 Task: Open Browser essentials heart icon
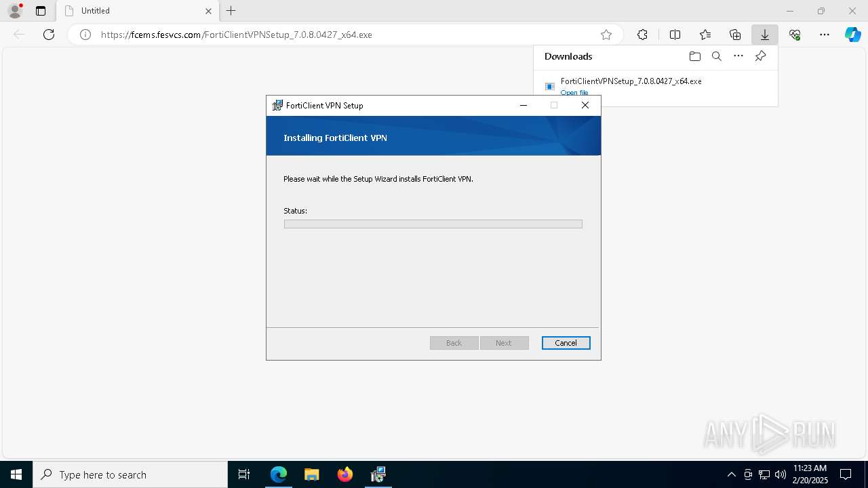click(x=795, y=35)
